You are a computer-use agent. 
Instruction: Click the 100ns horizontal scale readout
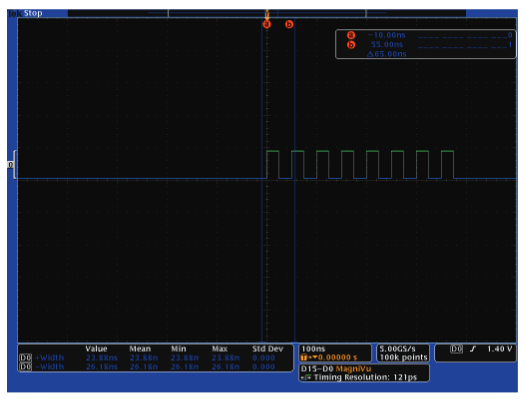[x=313, y=349]
